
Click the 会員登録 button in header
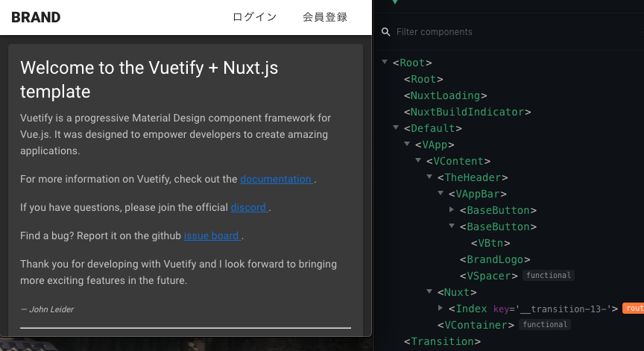pos(325,17)
